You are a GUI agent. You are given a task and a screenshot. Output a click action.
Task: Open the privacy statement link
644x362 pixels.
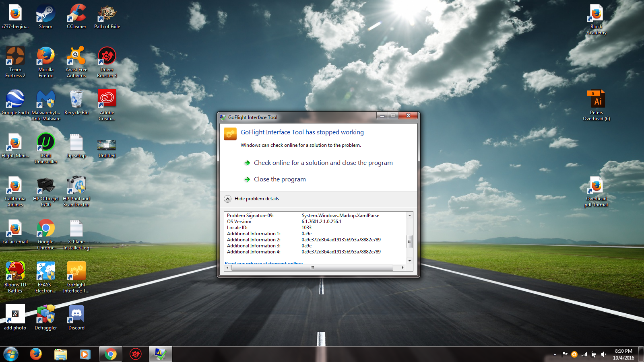(x=264, y=263)
